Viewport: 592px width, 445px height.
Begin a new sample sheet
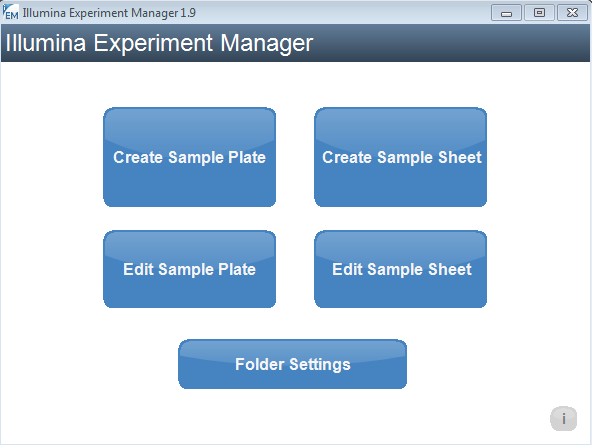pyautogui.click(x=401, y=157)
